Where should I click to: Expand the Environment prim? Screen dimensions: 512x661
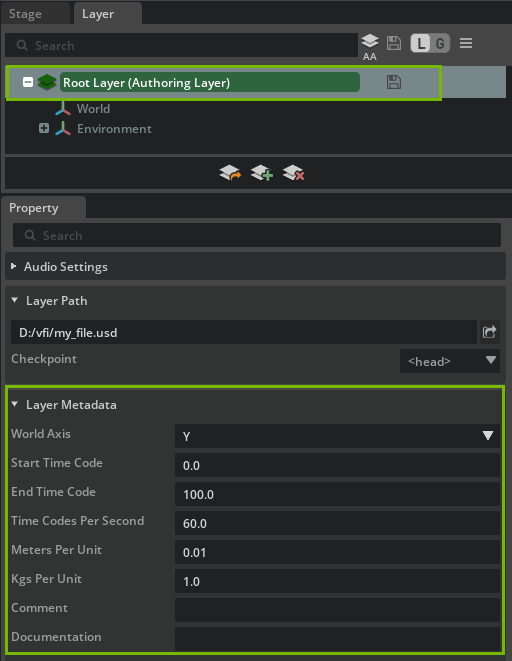point(44,128)
